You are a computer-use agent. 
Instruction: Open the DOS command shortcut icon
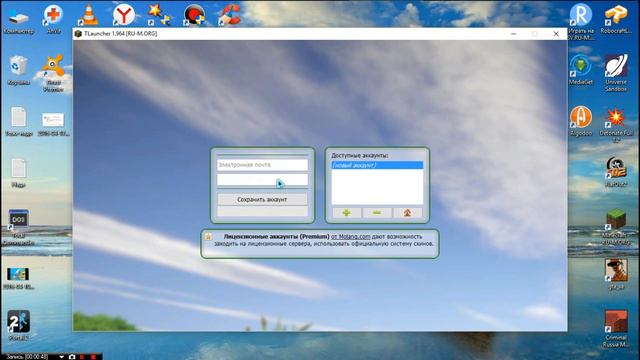coord(18,227)
